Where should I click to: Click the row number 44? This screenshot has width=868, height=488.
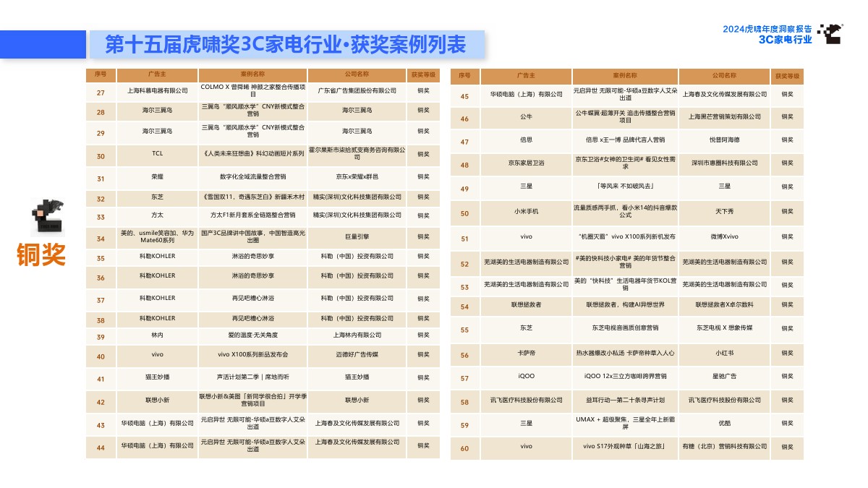pos(101,448)
